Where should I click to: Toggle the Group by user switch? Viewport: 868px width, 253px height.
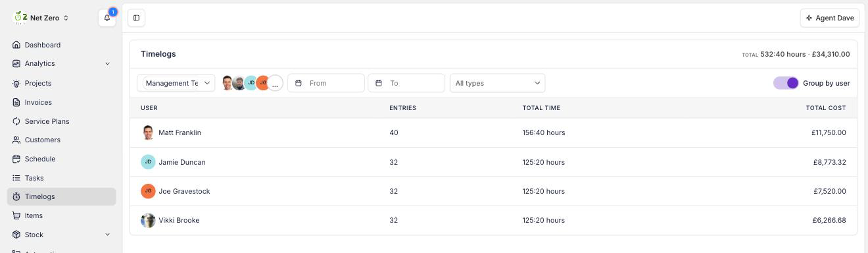point(786,83)
